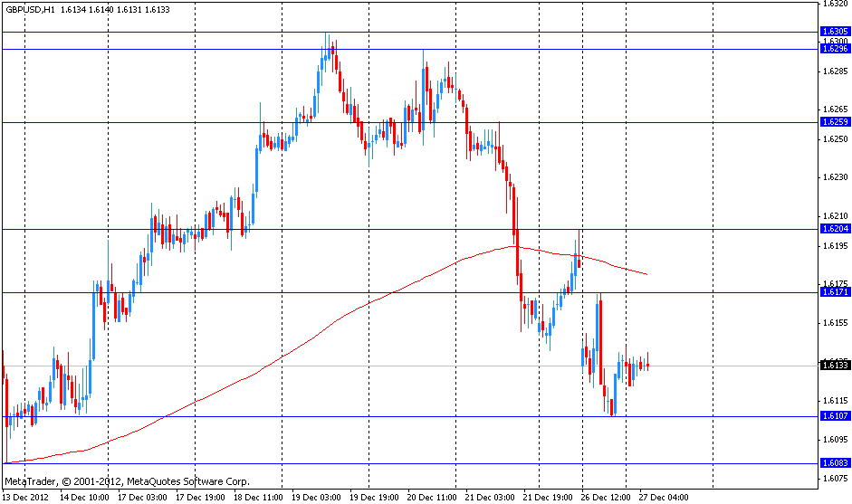This screenshot has height=504, width=852.
Task: Click the 26 Dec 12:00 time label
Action: pyautogui.click(x=606, y=497)
